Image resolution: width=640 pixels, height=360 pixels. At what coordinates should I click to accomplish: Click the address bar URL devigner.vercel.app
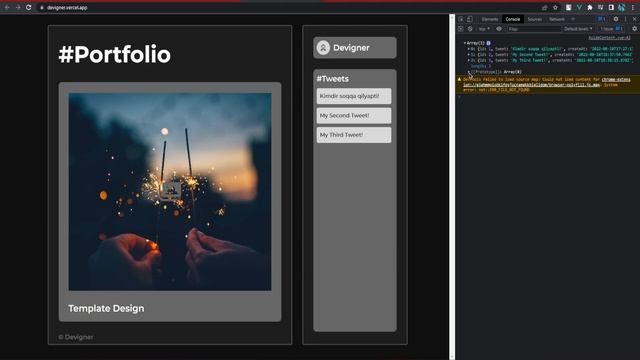[67, 7]
